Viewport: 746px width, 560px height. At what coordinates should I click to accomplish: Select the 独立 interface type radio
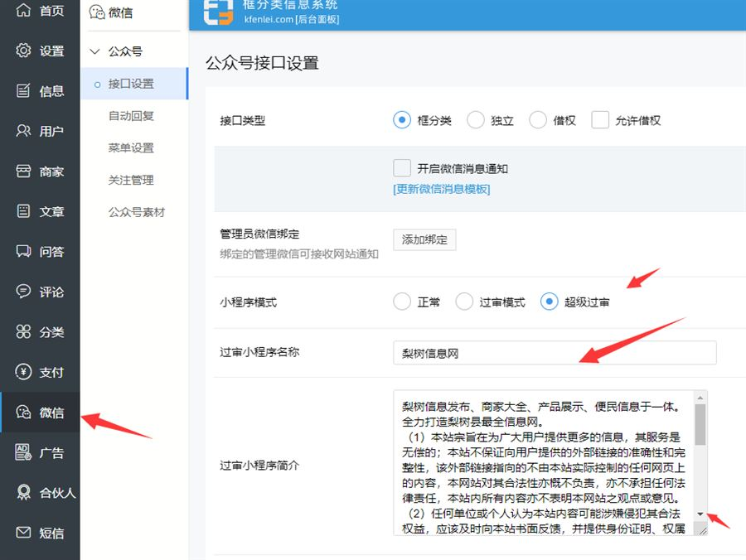476,120
